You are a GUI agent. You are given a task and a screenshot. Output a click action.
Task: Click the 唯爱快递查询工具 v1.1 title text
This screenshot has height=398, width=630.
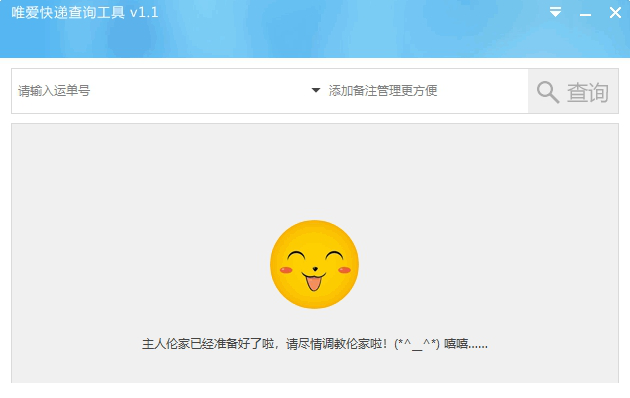coord(85,13)
